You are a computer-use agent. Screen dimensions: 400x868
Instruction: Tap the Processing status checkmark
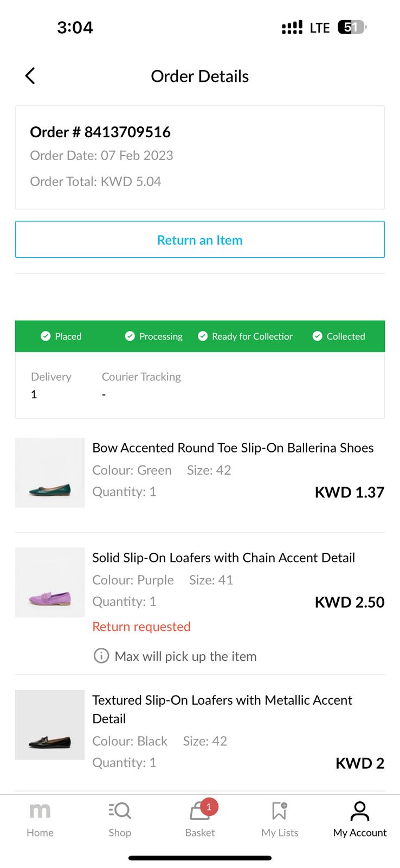pyautogui.click(x=130, y=336)
